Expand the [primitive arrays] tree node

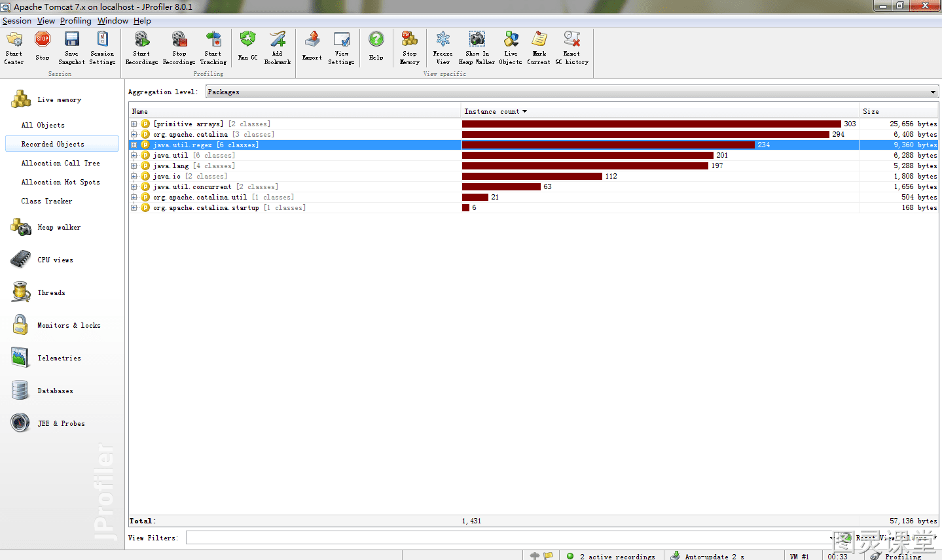134,124
